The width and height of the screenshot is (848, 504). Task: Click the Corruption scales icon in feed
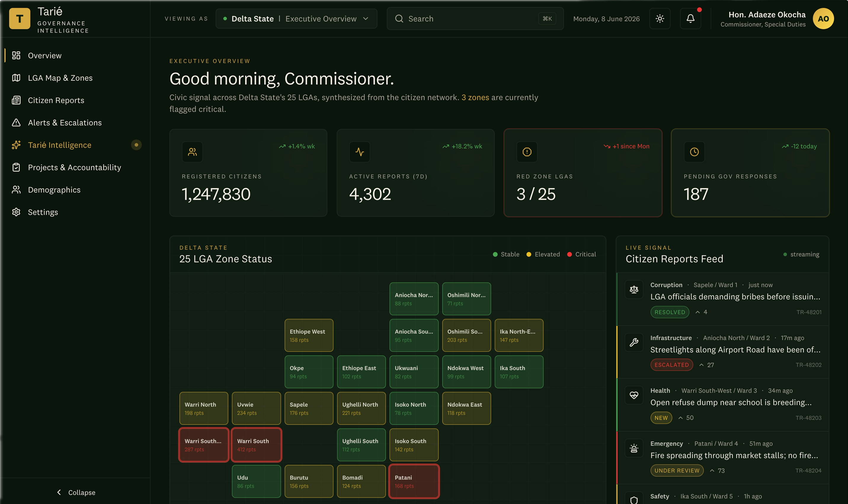[x=634, y=289]
